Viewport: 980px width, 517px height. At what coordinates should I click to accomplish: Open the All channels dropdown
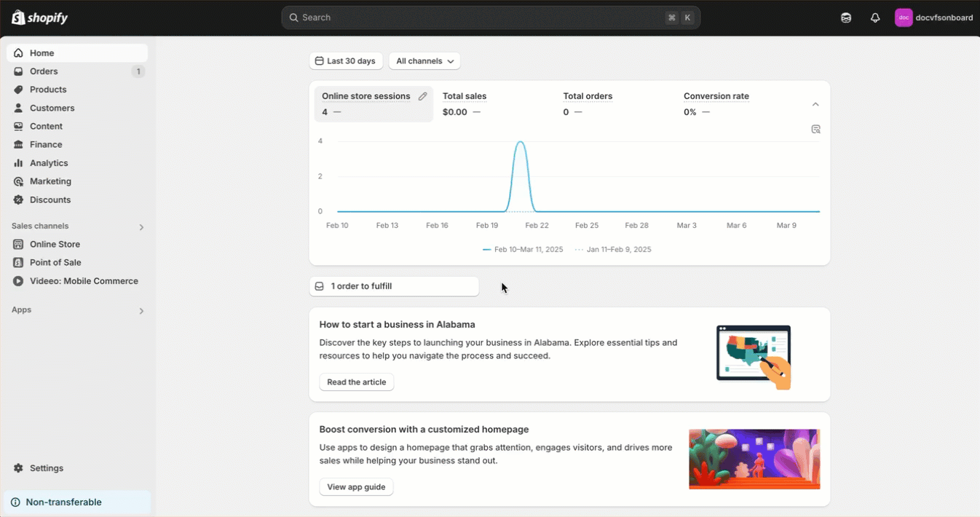(424, 61)
